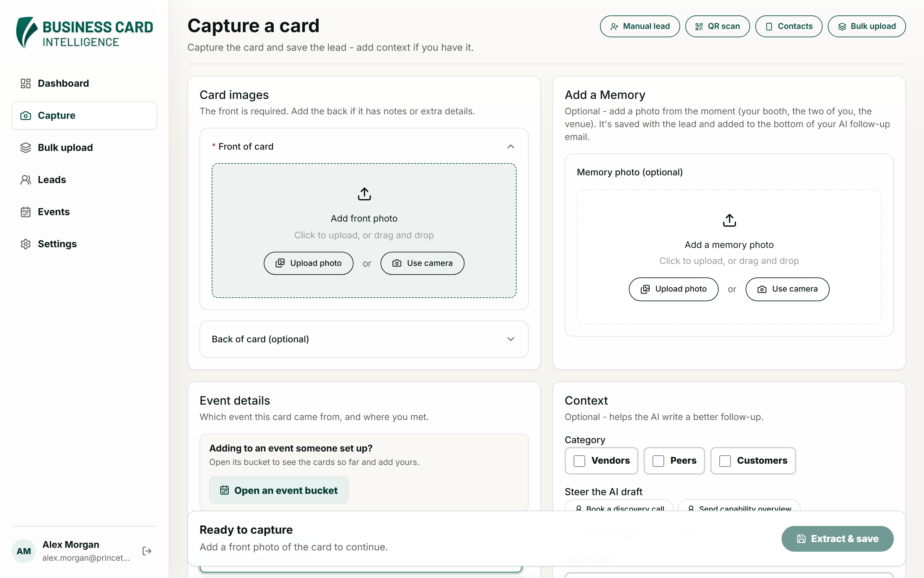Viewport: 924px width, 578px height.
Task: Click the Back of card (optional) label
Action: click(261, 339)
